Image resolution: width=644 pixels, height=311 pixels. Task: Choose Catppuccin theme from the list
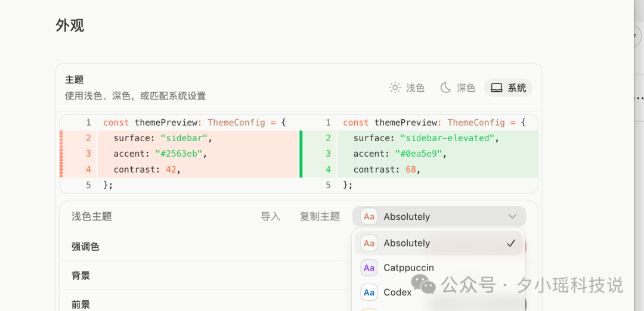click(x=438, y=268)
